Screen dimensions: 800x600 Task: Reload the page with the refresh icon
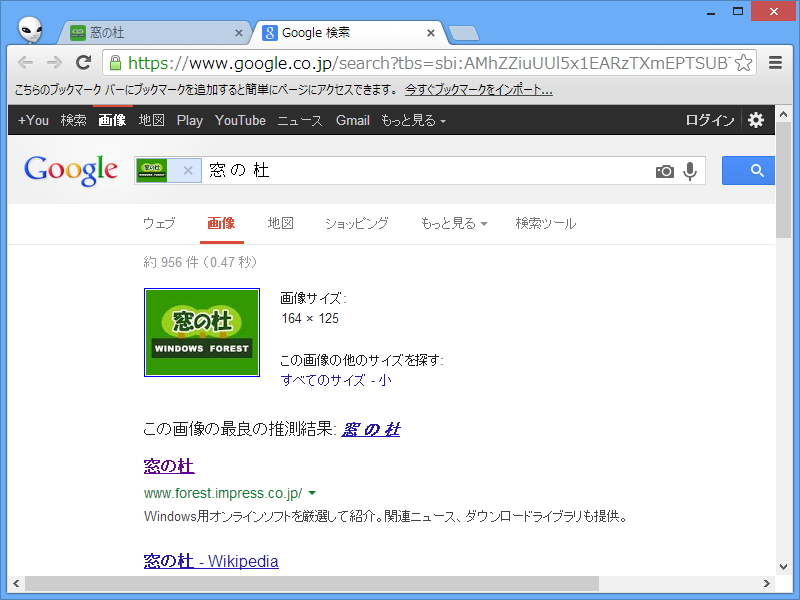[x=84, y=62]
